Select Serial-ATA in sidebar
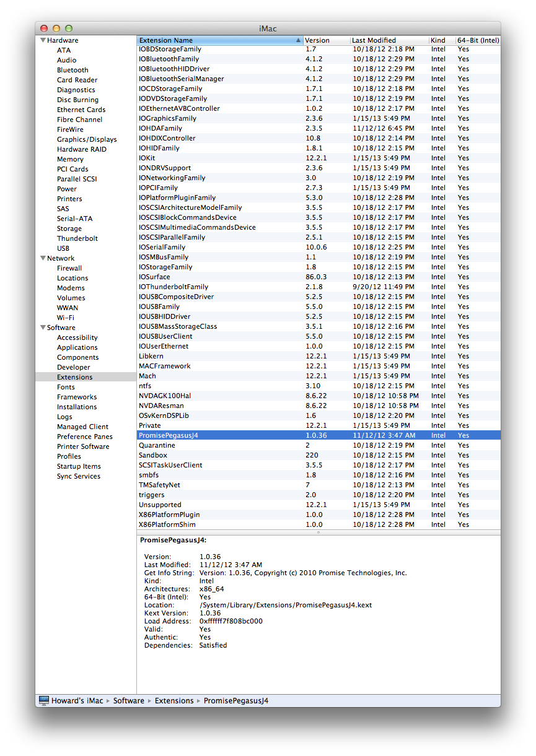536x756 pixels. click(74, 219)
